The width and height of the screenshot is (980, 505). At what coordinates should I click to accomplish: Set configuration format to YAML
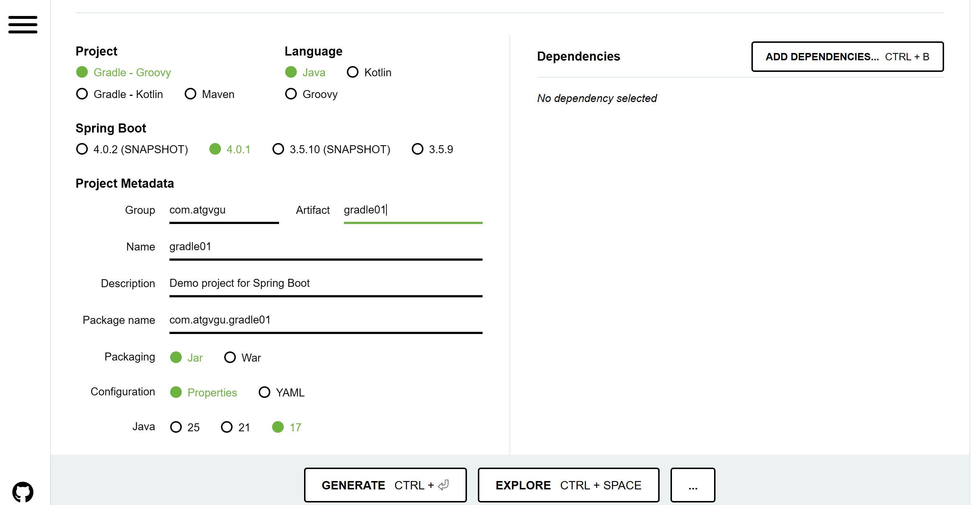pyautogui.click(x=265, y=392)
